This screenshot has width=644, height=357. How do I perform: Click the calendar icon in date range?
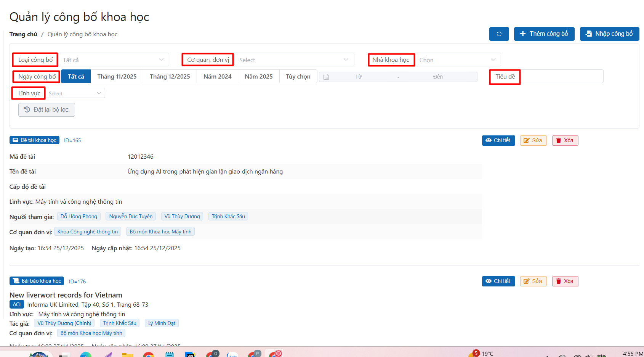click(326, 77)
